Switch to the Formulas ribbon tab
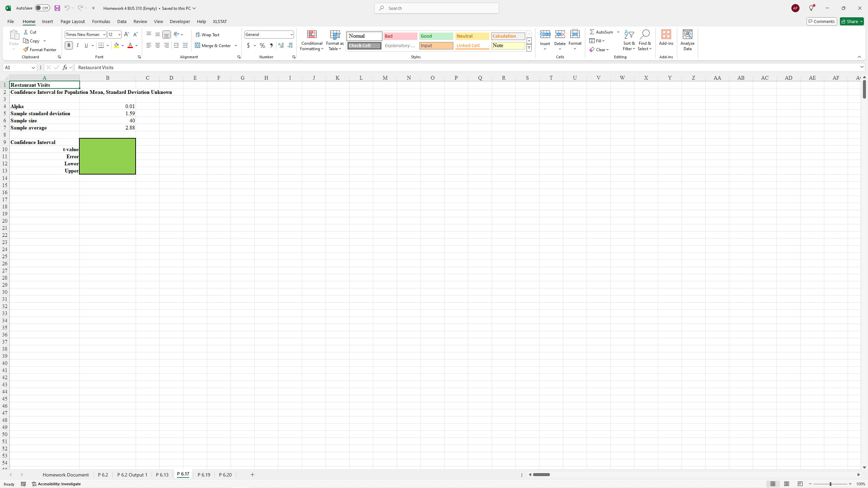 coord(101,21)
